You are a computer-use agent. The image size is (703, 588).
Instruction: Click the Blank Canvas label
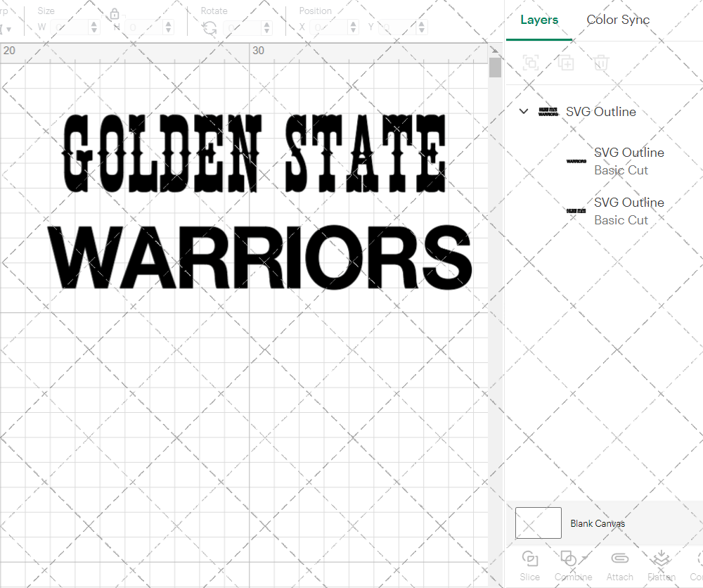click(x=598, y=523)
